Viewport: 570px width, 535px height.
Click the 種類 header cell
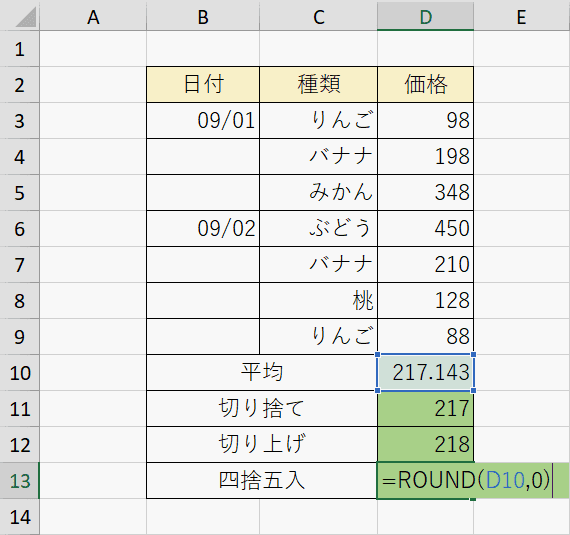tap(318, 84)
